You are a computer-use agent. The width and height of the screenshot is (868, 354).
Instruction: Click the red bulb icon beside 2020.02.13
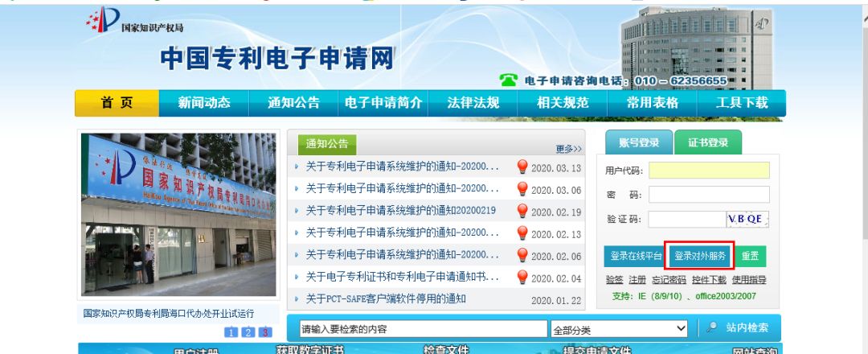point(522,233)
